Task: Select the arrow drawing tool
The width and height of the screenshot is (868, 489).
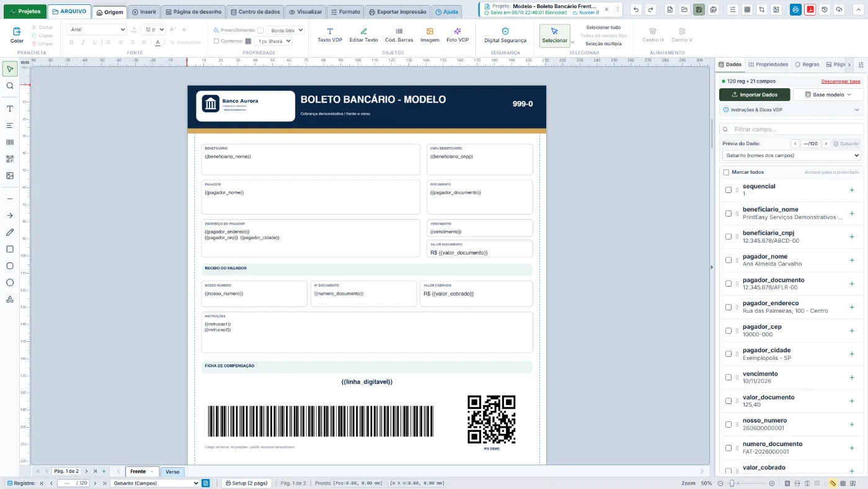Action: (x=10, y=215)
